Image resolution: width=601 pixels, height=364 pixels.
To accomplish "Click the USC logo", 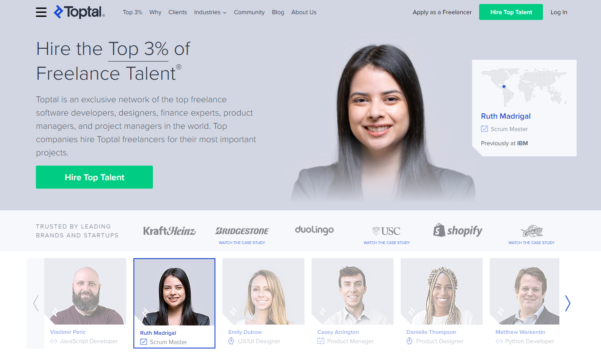I will 386,231.
